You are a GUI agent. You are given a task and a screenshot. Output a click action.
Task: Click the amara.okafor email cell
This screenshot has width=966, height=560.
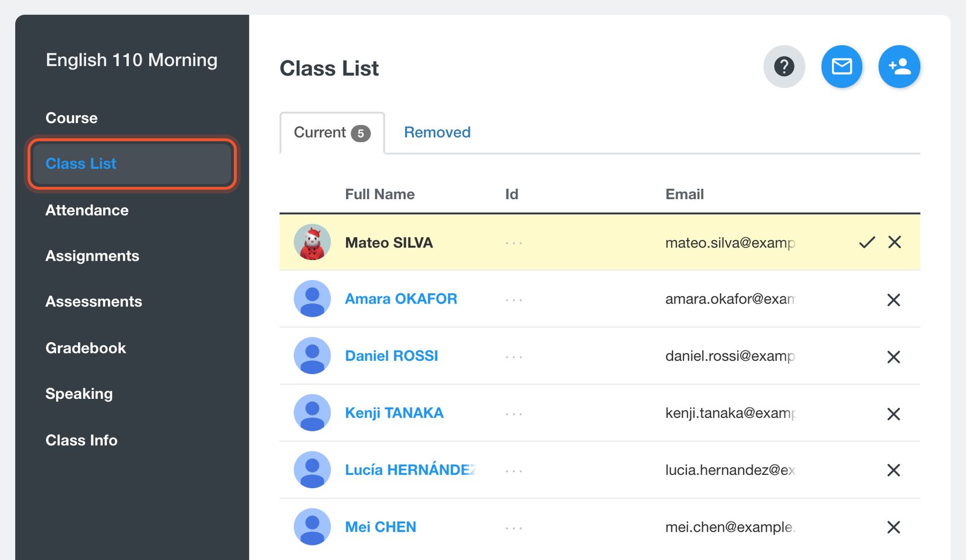730,299
